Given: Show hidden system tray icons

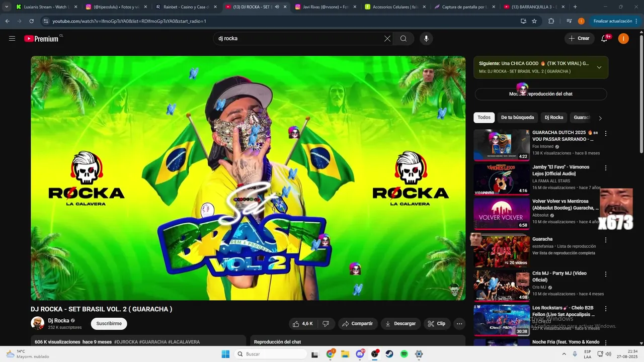Looking at the screenshot, I should point(565,354).
